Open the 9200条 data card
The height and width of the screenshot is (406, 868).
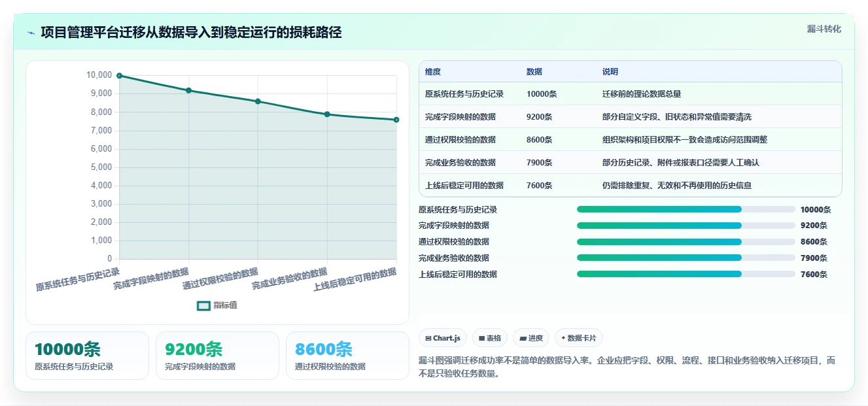[x=217, y=356]
